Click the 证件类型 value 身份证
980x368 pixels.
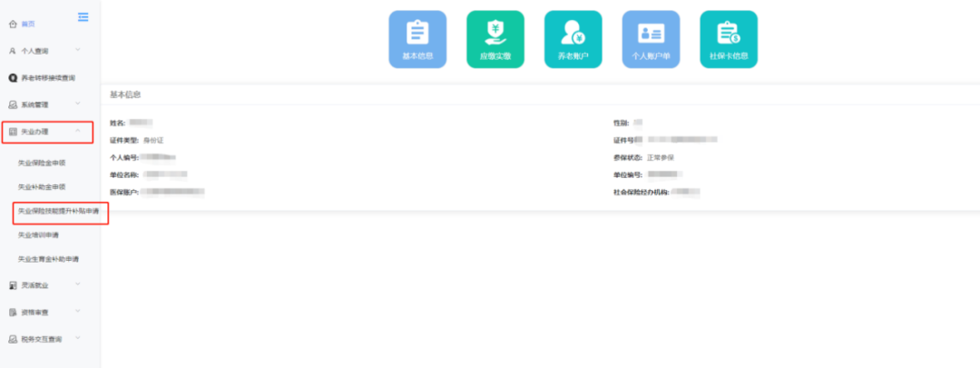153,140
